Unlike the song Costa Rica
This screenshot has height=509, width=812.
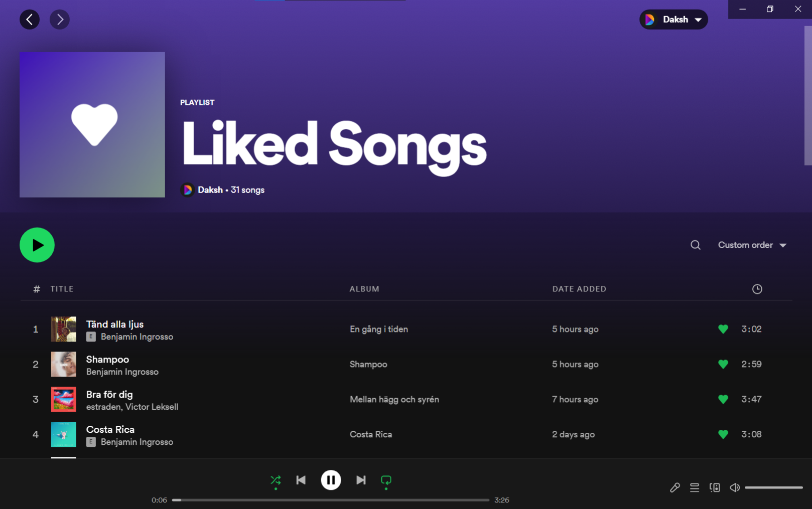723,434
